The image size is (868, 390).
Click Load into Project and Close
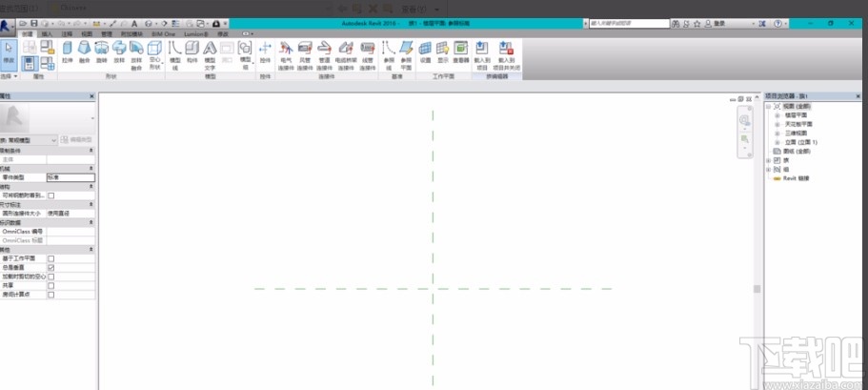click(x=506, y=55)
